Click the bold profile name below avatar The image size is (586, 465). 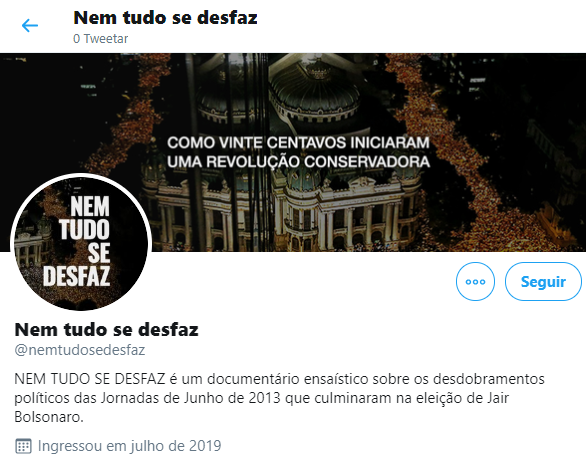(x=107, y=329)
